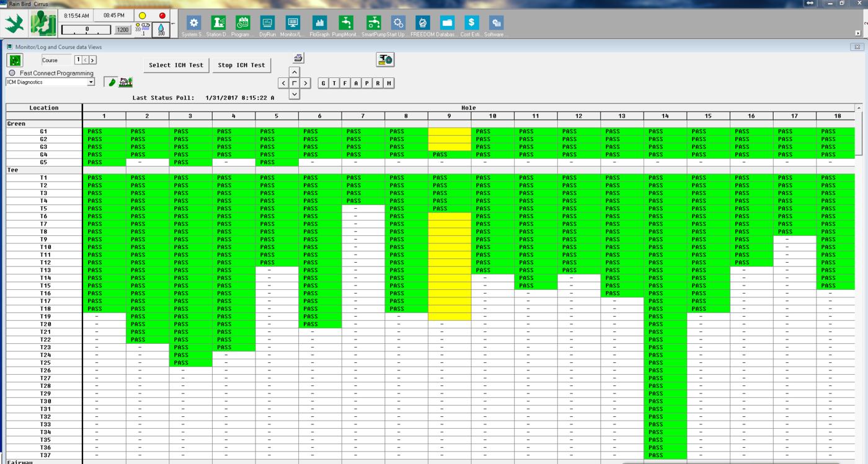
Task: Click the Select ICM Test button
Action: (176, 65)
